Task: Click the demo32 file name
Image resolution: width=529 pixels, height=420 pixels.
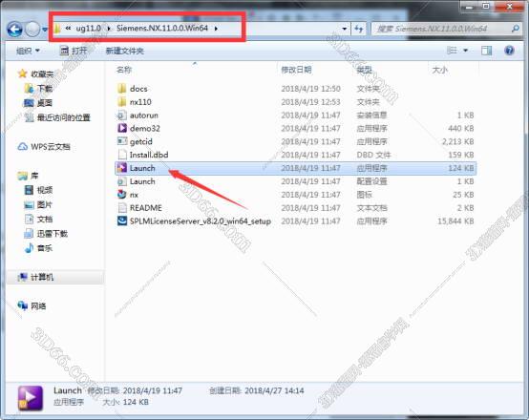Action: (x=145, y=128)
